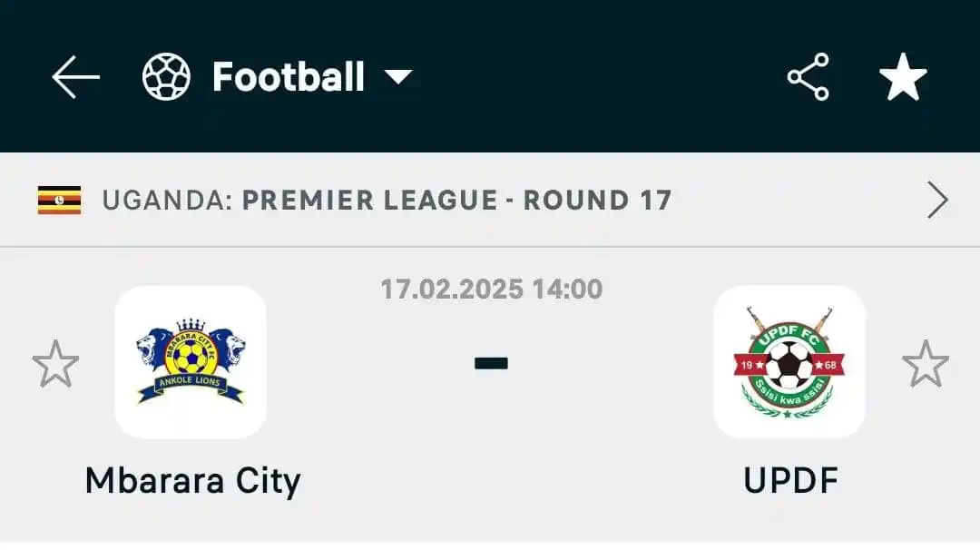Open the Football sport dropdown arrow
The height and width of the screenshot is (550, 980).
(x=398, y=77)
